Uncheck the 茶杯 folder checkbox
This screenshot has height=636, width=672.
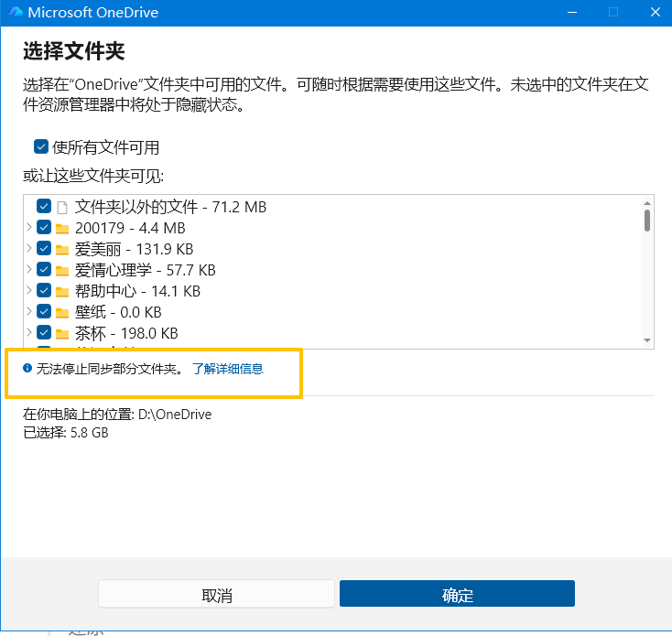pos(44,332)
